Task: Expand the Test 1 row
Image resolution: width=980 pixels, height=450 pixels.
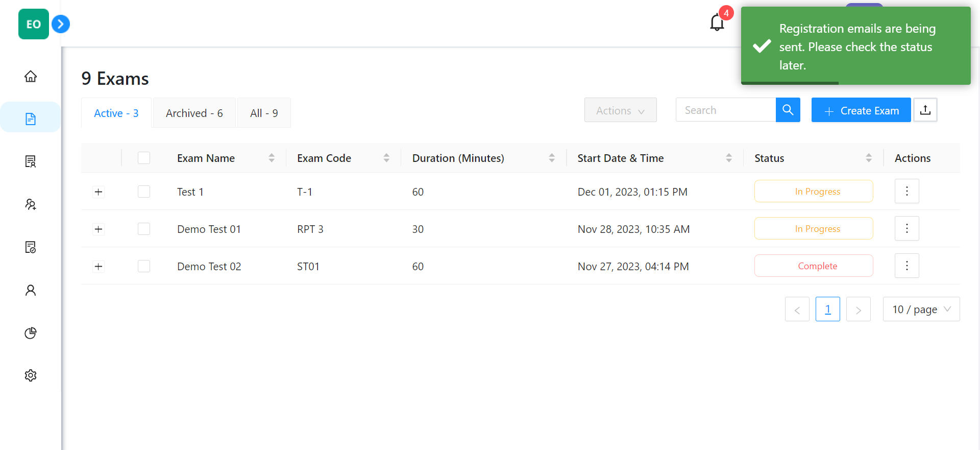Action: [99, 192]
